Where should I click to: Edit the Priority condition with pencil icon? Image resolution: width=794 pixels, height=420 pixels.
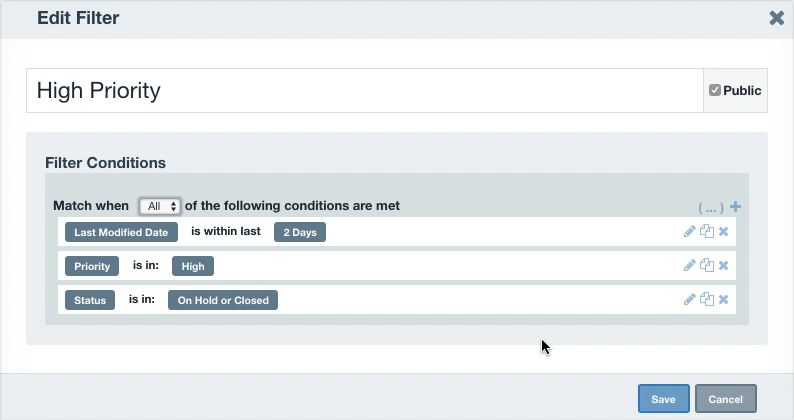point(689,265)
